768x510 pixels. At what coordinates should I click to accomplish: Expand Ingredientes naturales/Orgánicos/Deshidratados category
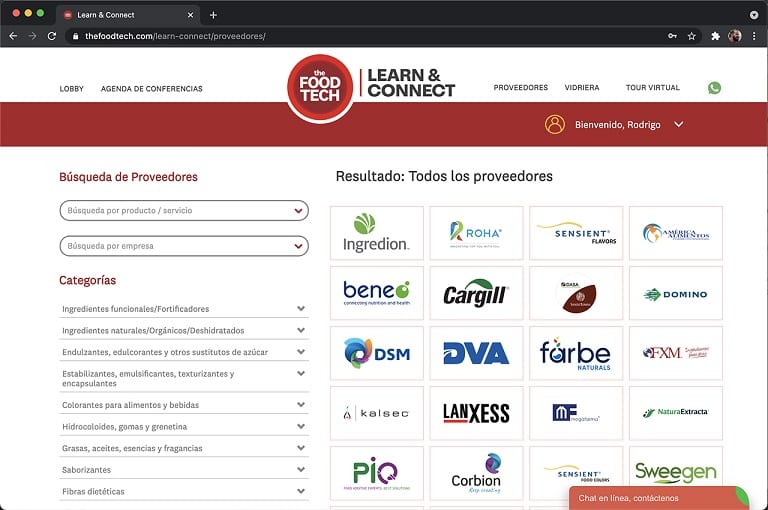coord(184,330)
